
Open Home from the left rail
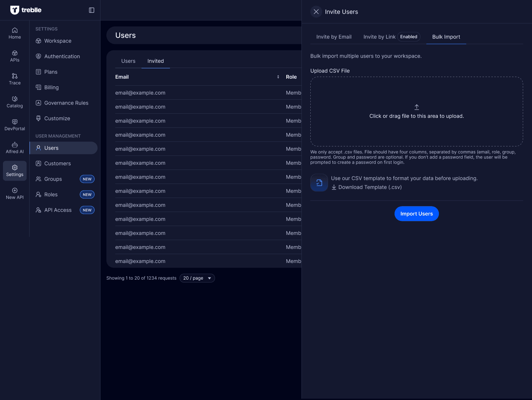pos(15,33)
